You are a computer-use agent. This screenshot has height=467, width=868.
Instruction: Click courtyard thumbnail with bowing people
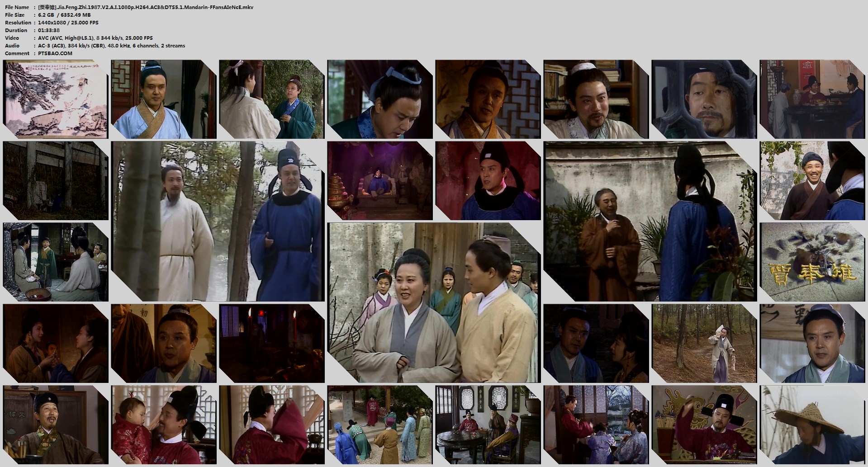[x=380, y=425]
